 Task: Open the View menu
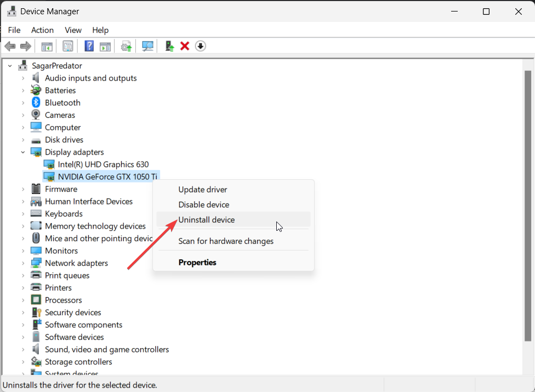[x=73, y=30]
